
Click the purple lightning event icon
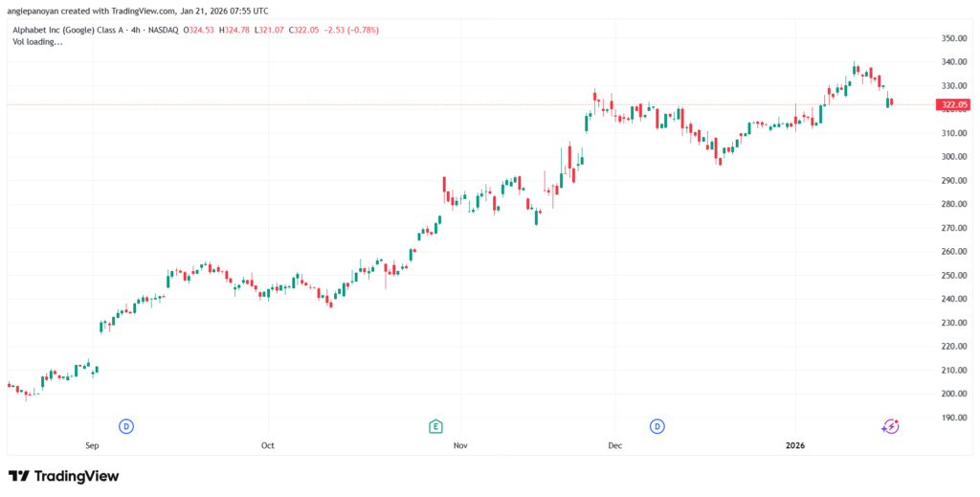point(890,426)
